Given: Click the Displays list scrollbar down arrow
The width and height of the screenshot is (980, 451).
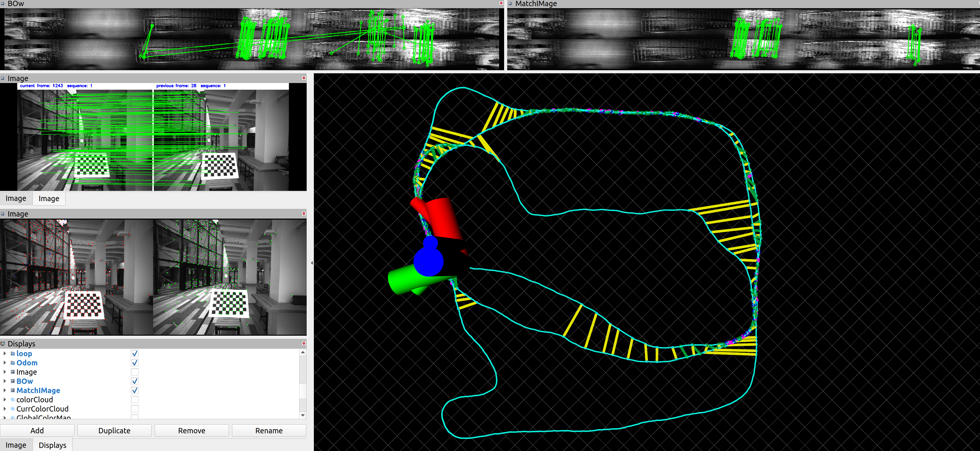Looking at the screenshot, I should 303,415.
